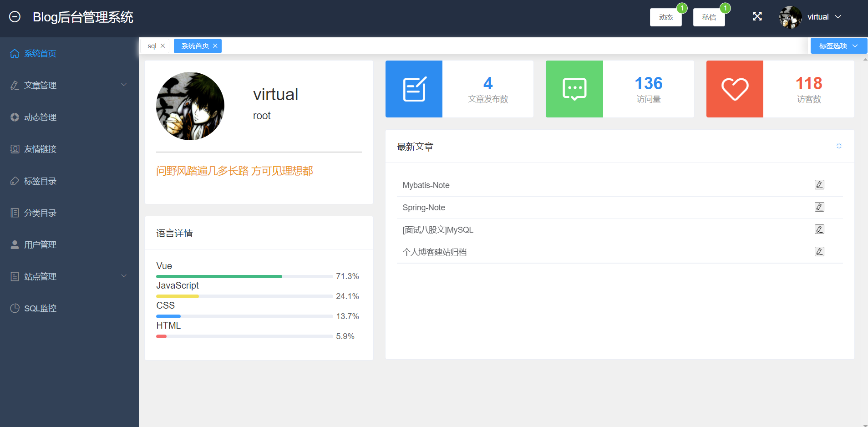
Task: Open 分类目录 in the sidebar
Action: 69,213
